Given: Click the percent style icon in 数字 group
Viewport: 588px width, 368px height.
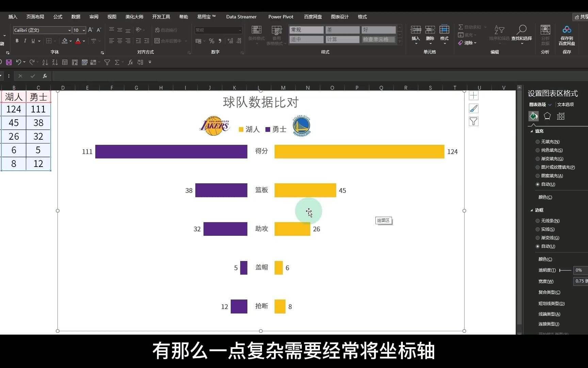Looking at the screenshot, I should click(211, 41).
